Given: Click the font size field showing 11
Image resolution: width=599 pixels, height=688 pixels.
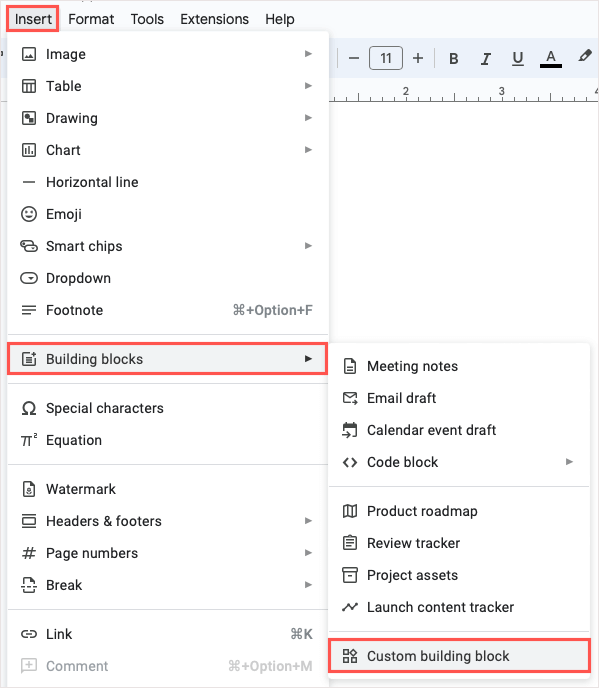Looking at the screenshot, I should 386,58.
